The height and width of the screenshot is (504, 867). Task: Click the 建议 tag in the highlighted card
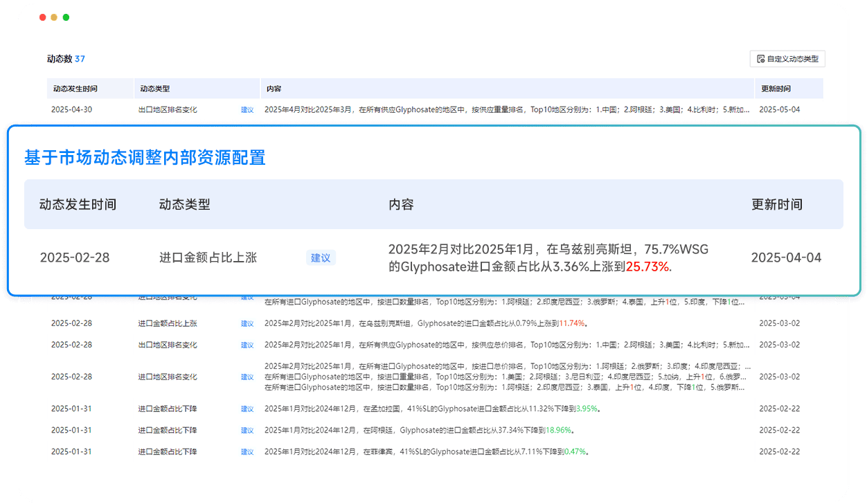pos(321,257)
